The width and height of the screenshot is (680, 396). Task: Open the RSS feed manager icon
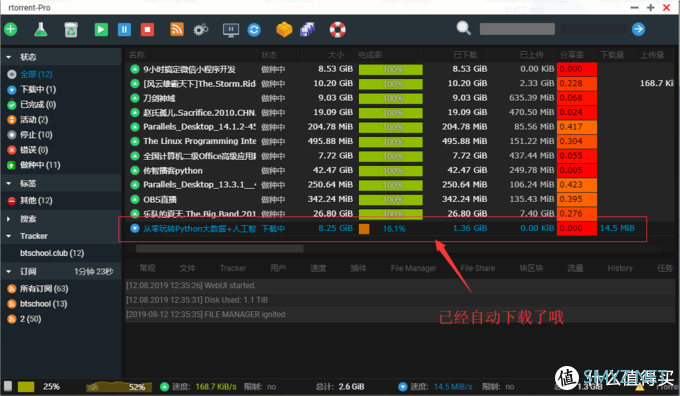[x=177, y=29]
